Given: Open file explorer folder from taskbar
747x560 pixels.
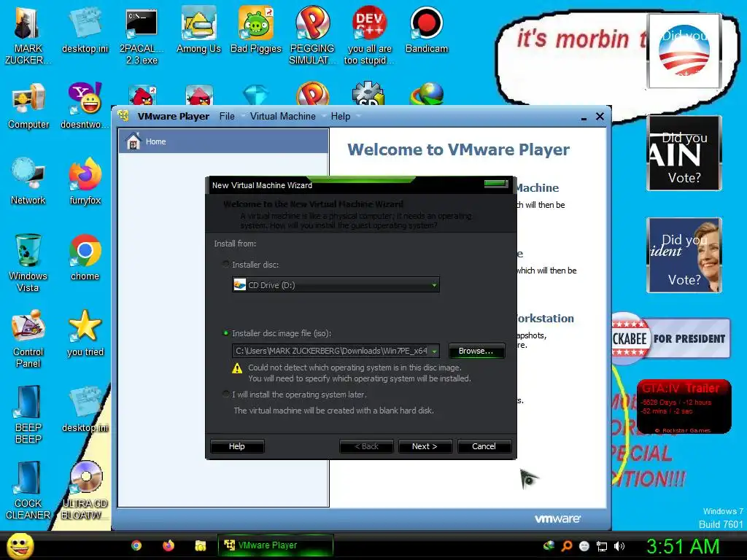Looking at the screenshot, I should [x=200, y=545].
